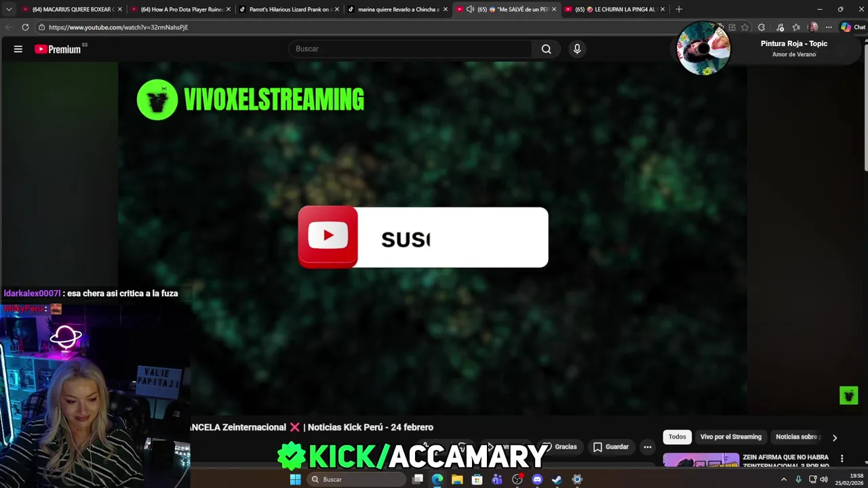Start voice search with microphone icon
This screenshot has height=488, width=868.
(x=577, y=49)
